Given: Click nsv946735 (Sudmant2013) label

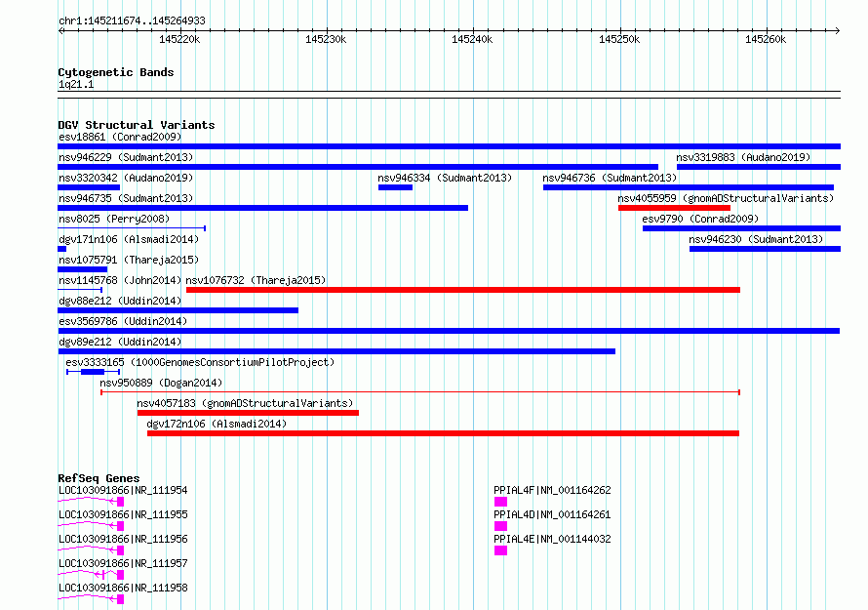Looking at the screenshot, I should click(x=126, y=198).
